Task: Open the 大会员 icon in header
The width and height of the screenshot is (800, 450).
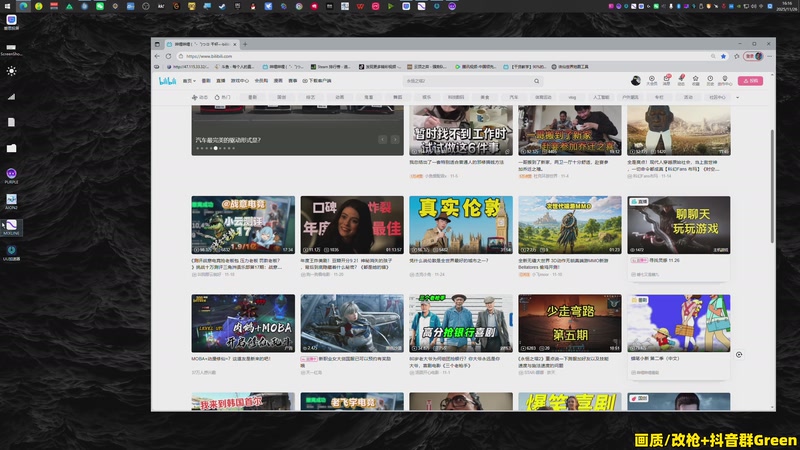Action: (652, 81)
